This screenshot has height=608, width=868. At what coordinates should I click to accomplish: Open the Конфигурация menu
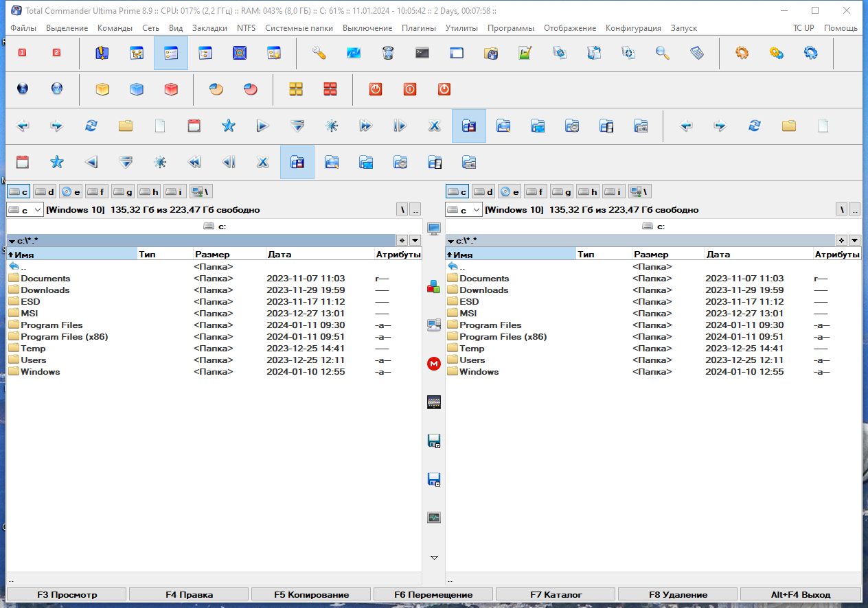633,28
